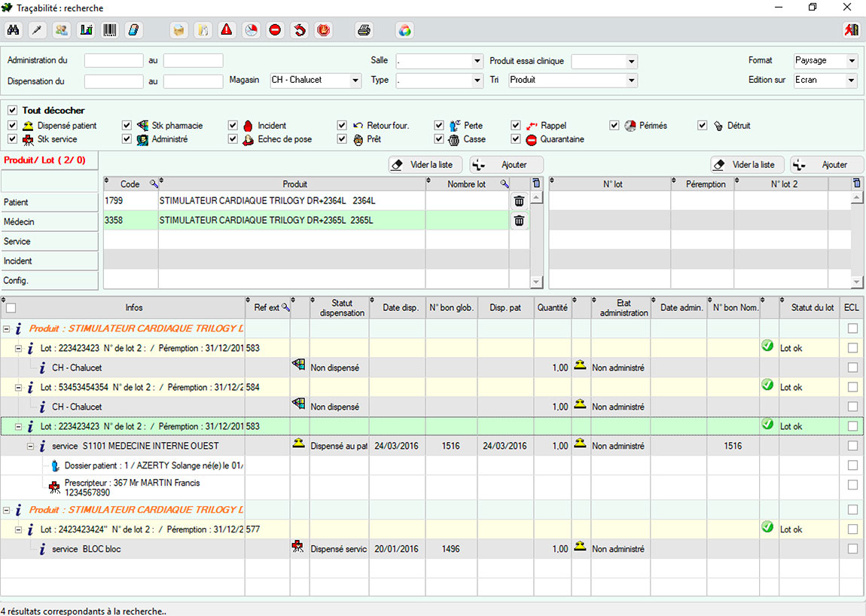Click the exit door icon

tap(852, 30)
